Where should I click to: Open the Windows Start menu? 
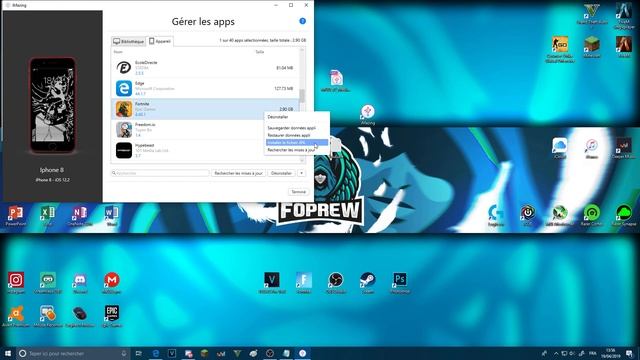[x=8, y=353]
